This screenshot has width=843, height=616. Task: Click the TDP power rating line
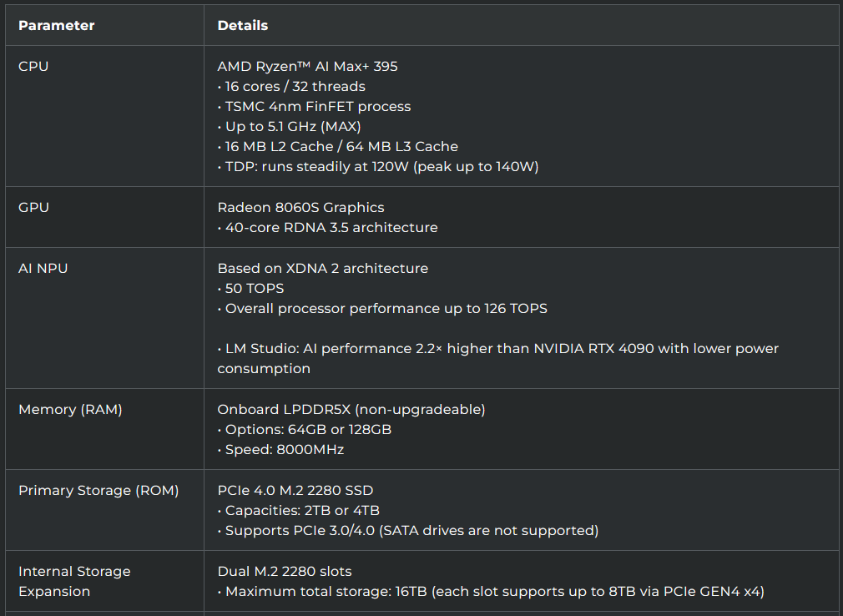(378, 166)
